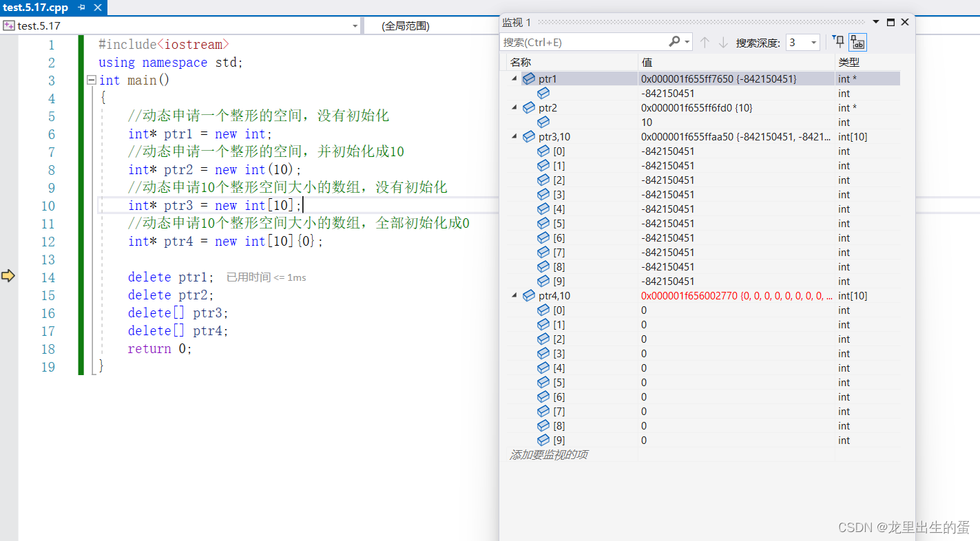The width and height of the screenshot is (980, 541).
Task: Click the cube icon of ptr3 element [0]
Action: (543, 151)
